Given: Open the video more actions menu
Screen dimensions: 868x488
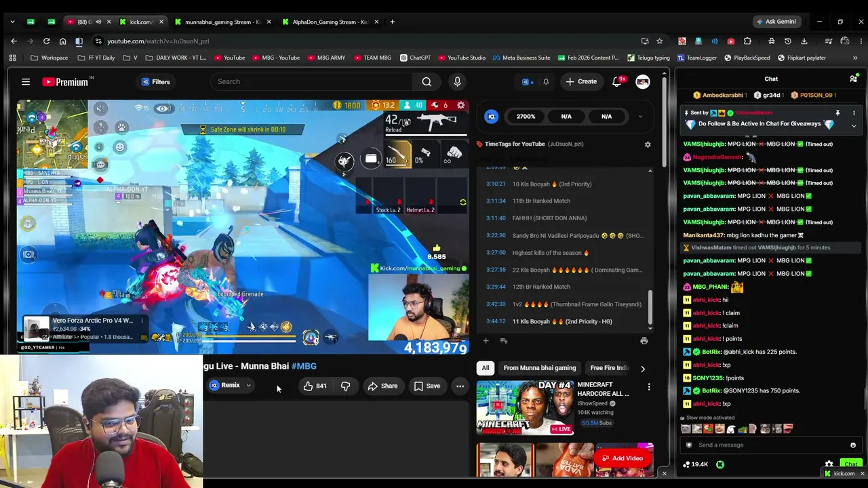Looking at the screenshot, I should click(460, 386).
